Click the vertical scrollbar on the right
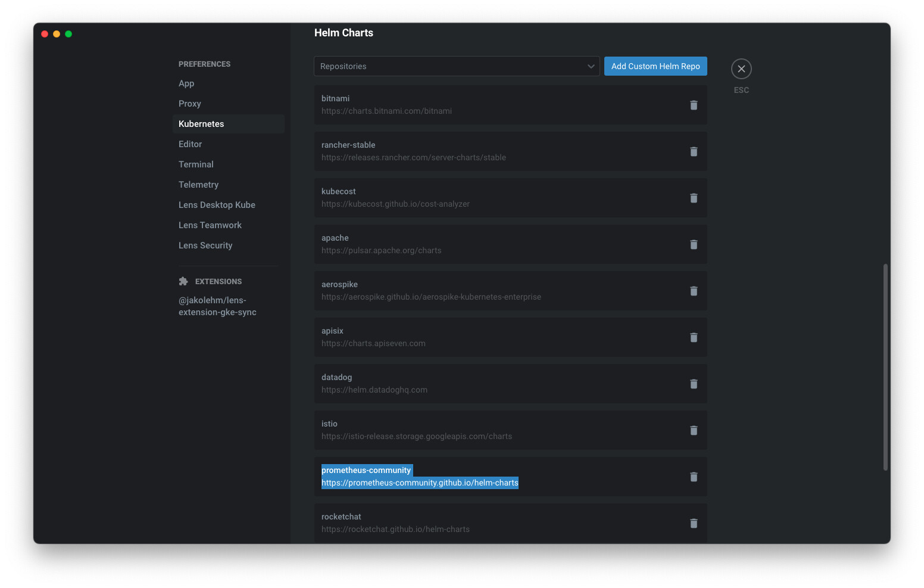924x588 pixels. [885, 366]
